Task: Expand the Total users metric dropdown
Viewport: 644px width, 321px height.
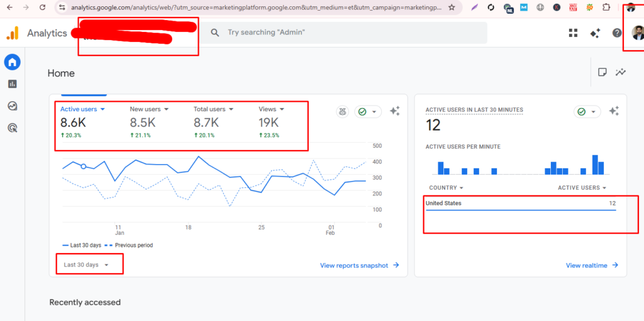Action: [x=214, y=109]
